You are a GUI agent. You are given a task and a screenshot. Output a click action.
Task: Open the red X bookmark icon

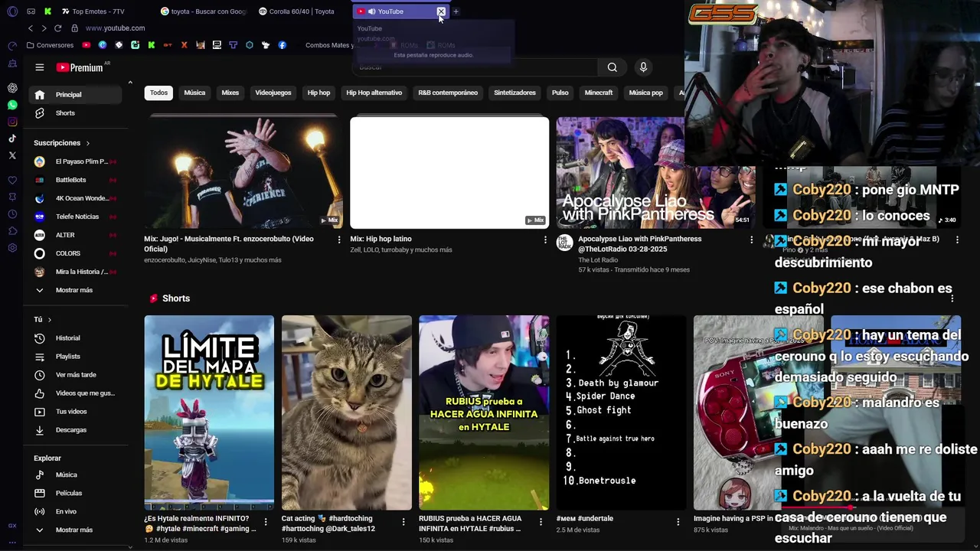coord(184,45)
